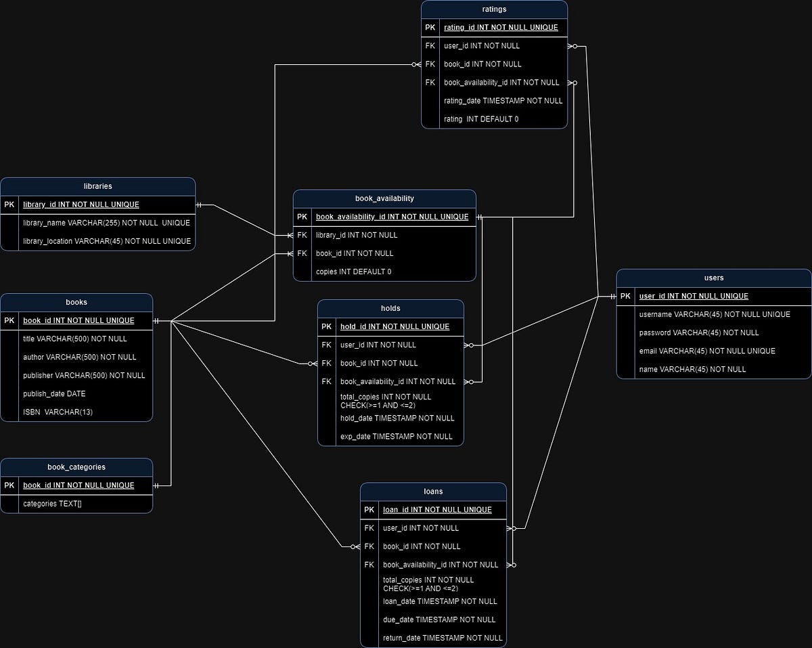Select the book_availability table header
Image resolution: width=812 pixels, height=648 pixels.
(384, 198)
